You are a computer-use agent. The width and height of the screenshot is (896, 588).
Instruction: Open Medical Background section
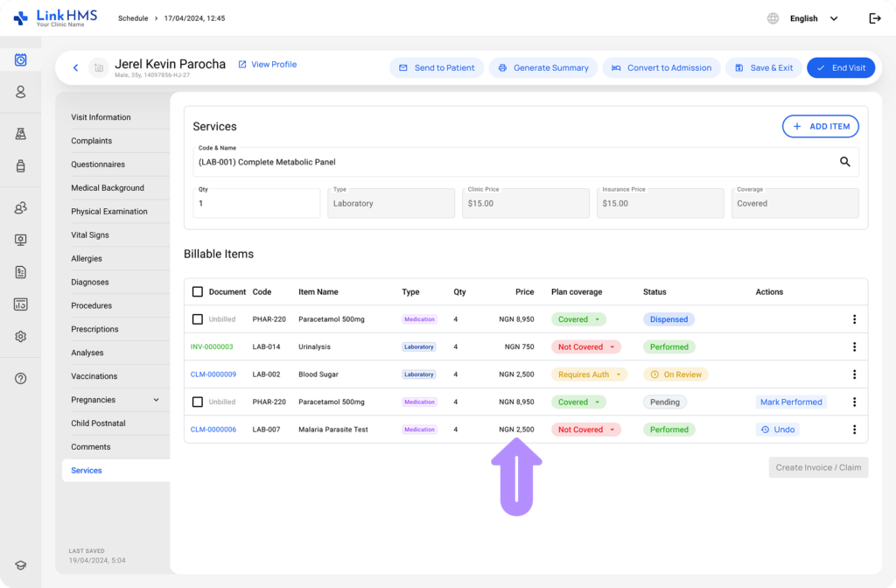[x=108, y=187]
